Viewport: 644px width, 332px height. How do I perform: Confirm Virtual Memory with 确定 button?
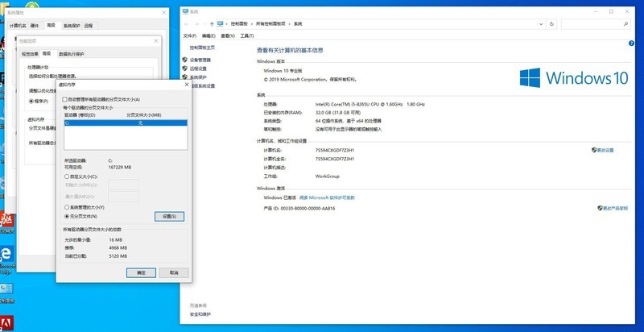141,273
